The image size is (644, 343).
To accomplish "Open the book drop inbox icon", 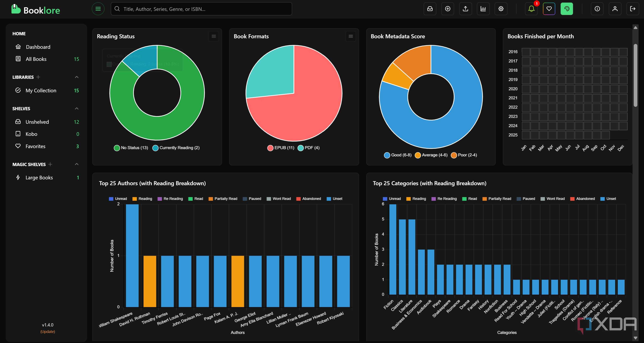I will 430,9.
